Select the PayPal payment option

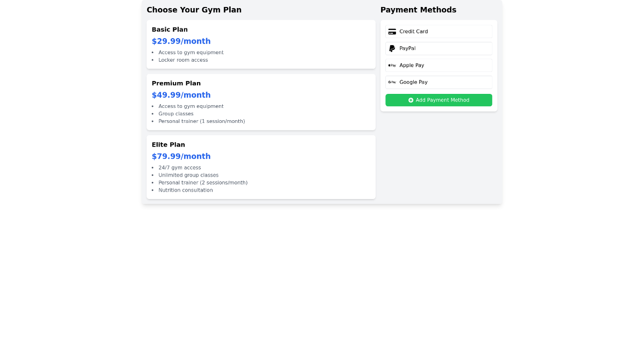click(x=438, y=48)
